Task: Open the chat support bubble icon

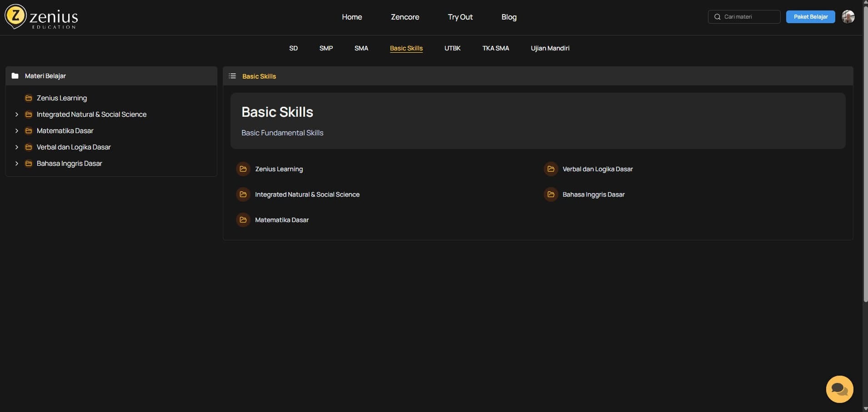Action: coord(839,389)
